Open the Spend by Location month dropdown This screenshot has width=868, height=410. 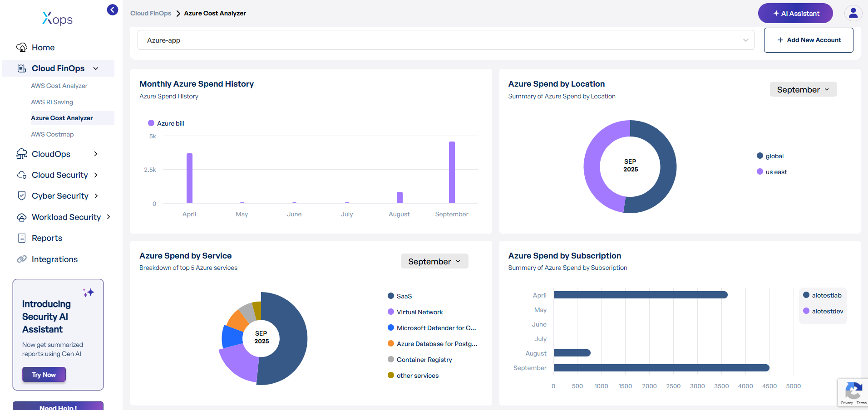[x=803, y=90]
